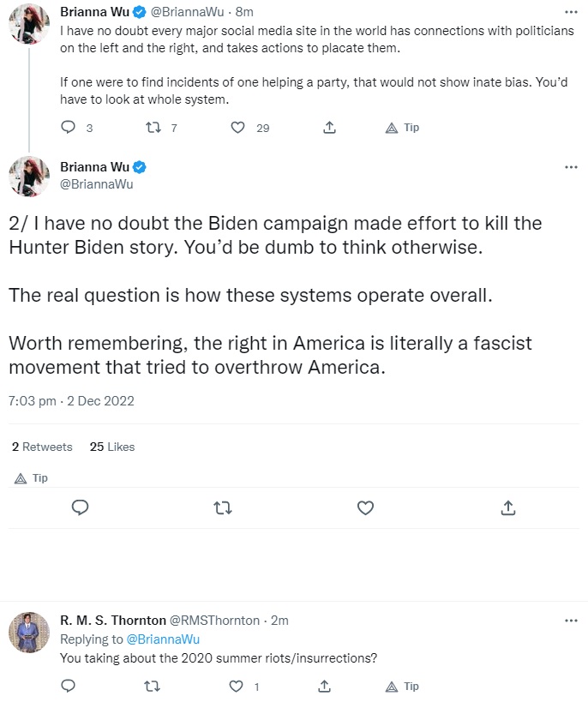
Task: Open more options for the main tweet
Action: click(x=571, y=167)
